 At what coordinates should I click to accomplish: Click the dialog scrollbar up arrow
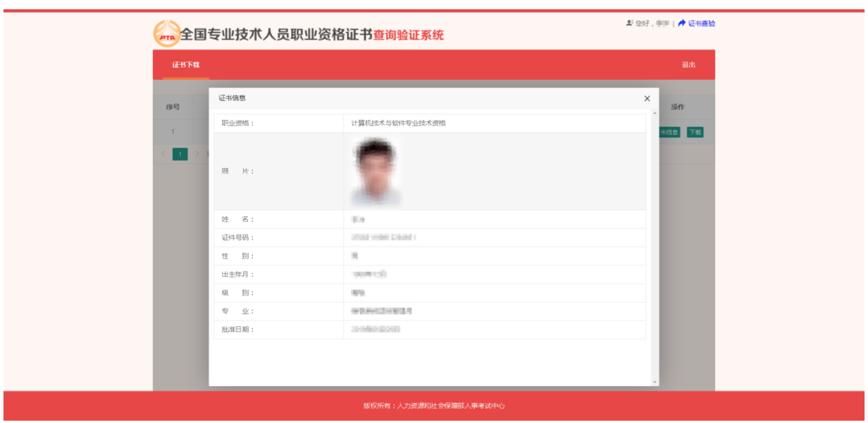point(655,113)
